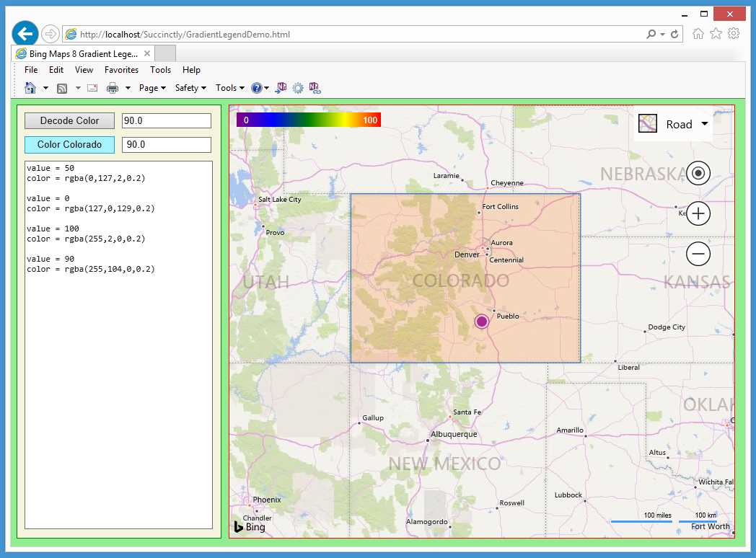Click the blue Help question mark icon
Image resolution: width=756 pixels, height=558 pixels.
coord(257,88)
